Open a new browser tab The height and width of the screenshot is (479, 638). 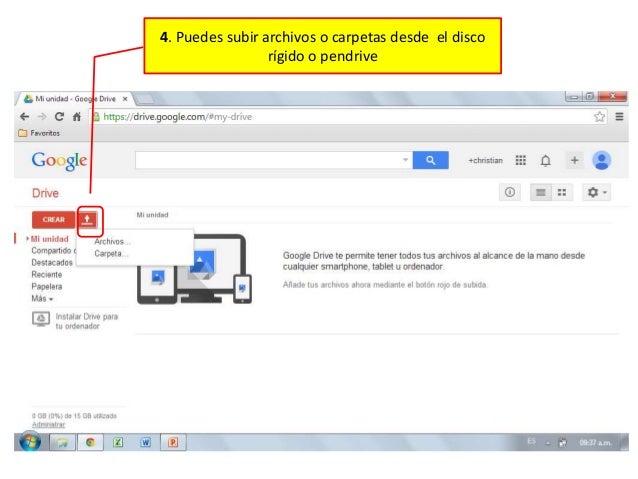point(145,99)
